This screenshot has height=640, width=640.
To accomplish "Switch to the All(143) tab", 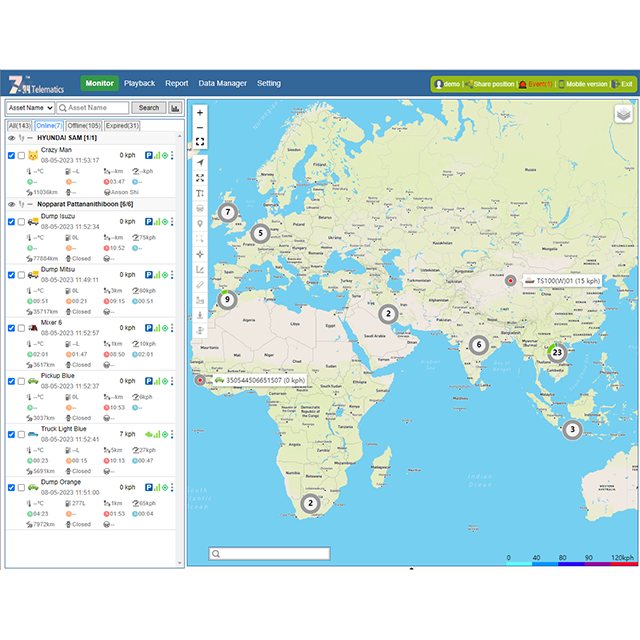I will 20,126.
